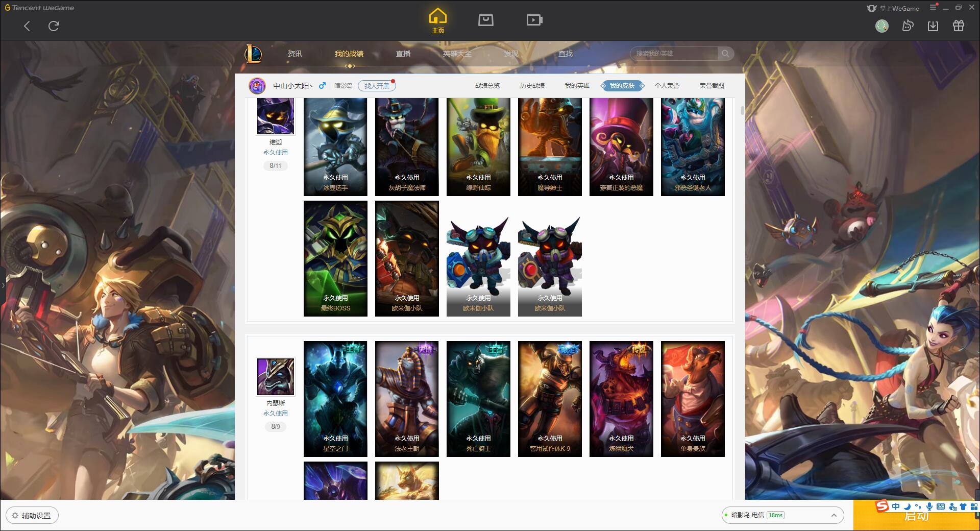Expand the left side panel arrow

pyautogui.click(x=3, y=285)
